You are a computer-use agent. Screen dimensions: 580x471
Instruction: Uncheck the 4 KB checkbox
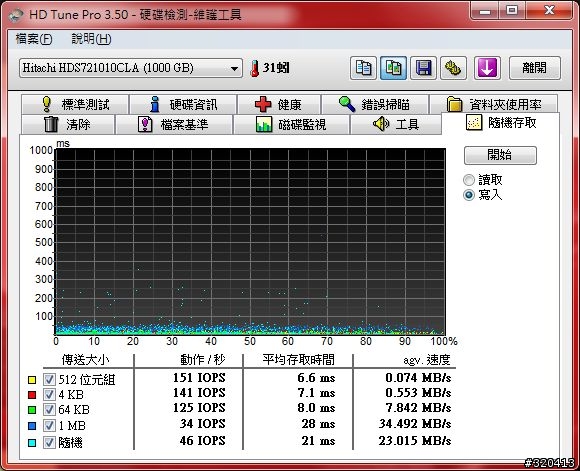pos(49,394)
